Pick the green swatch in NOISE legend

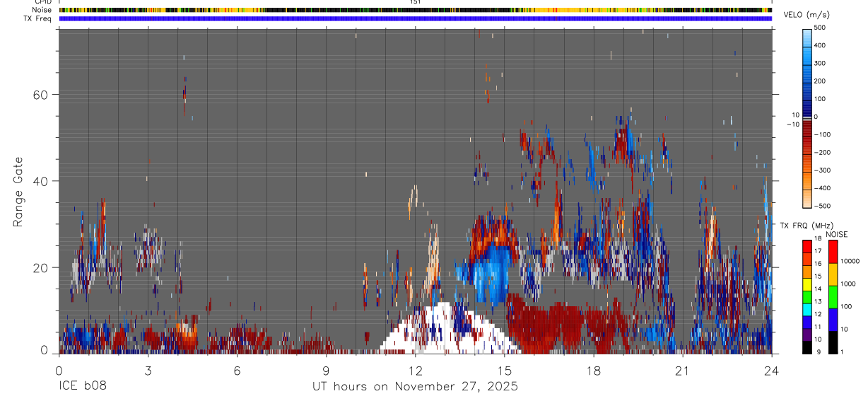click(x=832, y=296)
